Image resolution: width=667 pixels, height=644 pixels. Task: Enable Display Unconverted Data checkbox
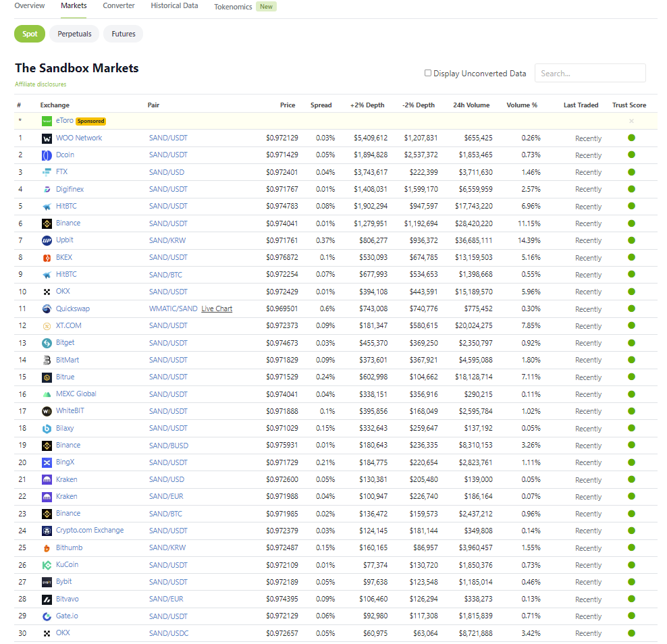[428, 73]
